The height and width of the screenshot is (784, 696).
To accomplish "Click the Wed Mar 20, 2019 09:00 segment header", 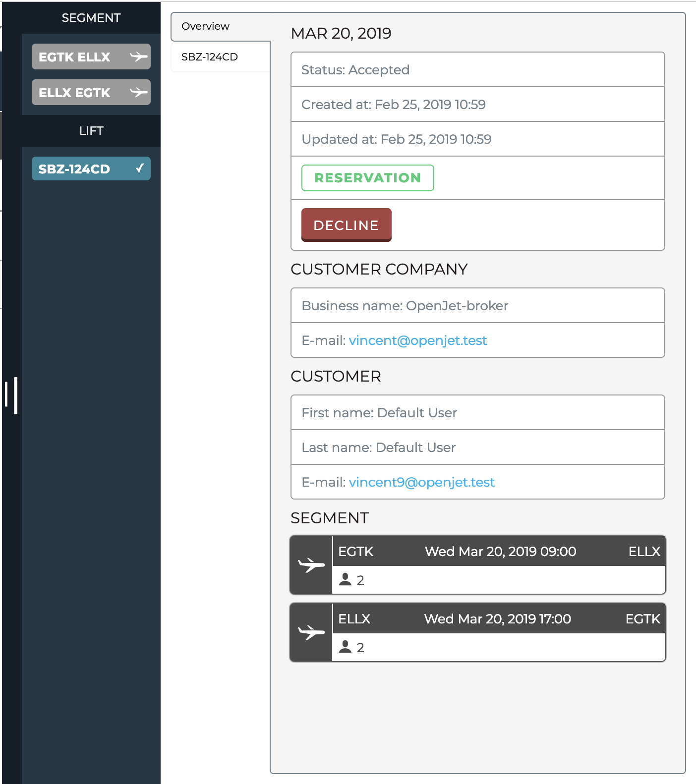I will [x=500, y=552].
